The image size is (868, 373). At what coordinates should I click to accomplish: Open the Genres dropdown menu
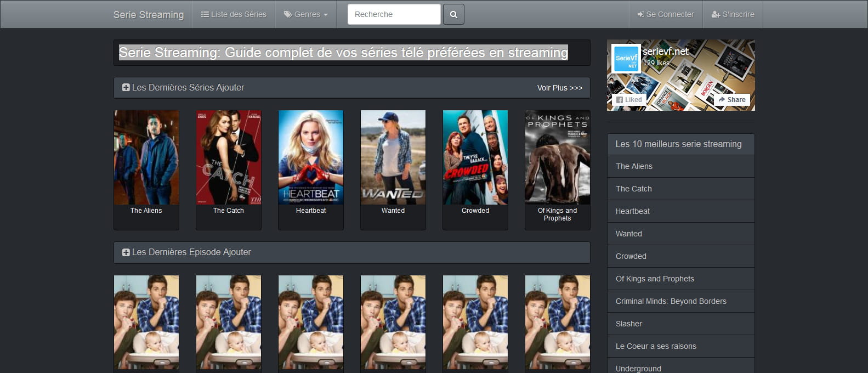tap(306, 14)
